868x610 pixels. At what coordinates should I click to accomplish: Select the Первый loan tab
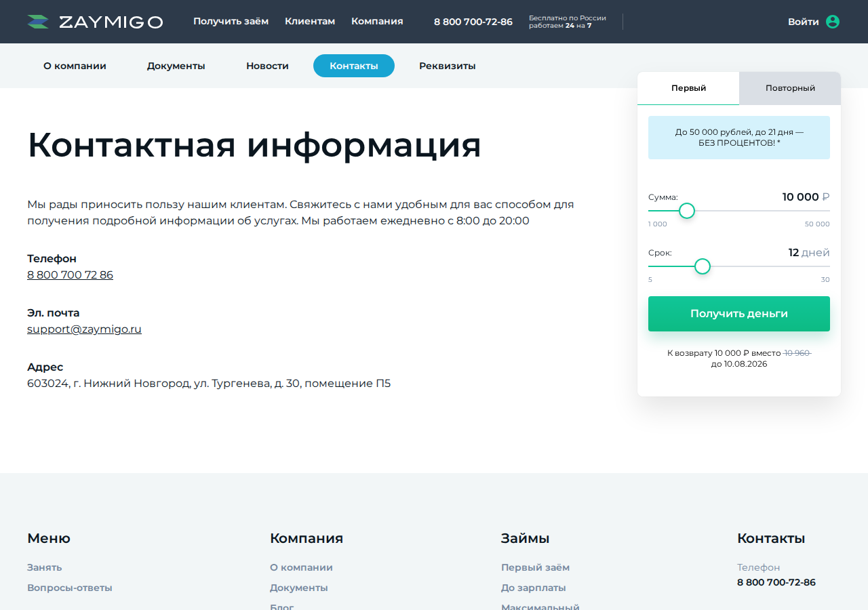[x=688, y=88]
